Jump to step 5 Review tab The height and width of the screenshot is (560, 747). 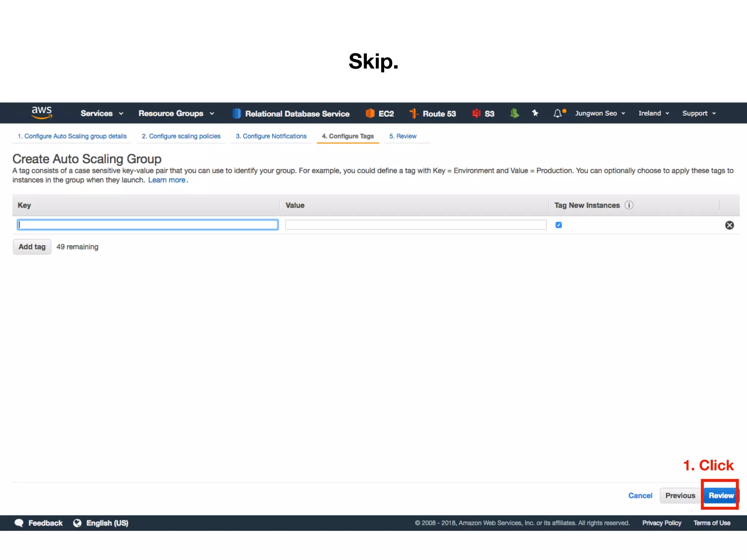click(403, 136)
